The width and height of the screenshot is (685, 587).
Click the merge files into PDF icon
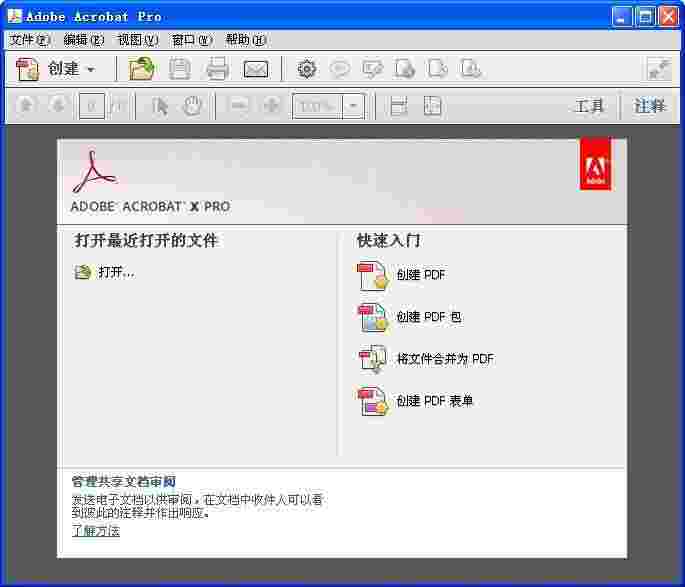pyautogui.click(x=373, y=359)
